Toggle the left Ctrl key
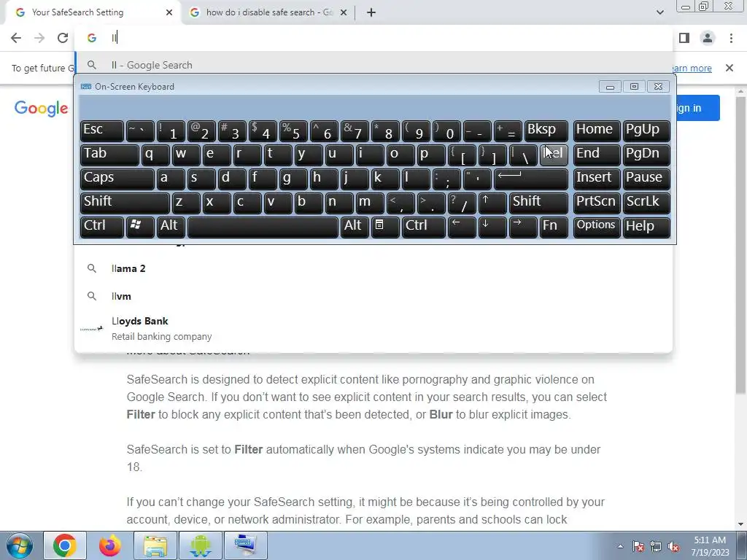The image size is (747, 560). pyautogui.click(x=102, y=227)
